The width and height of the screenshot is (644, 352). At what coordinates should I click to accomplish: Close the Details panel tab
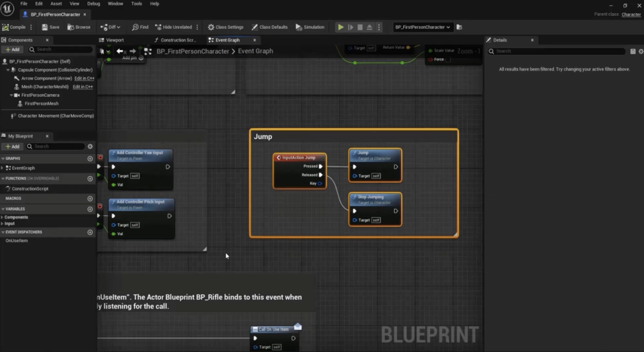point(533,40)
